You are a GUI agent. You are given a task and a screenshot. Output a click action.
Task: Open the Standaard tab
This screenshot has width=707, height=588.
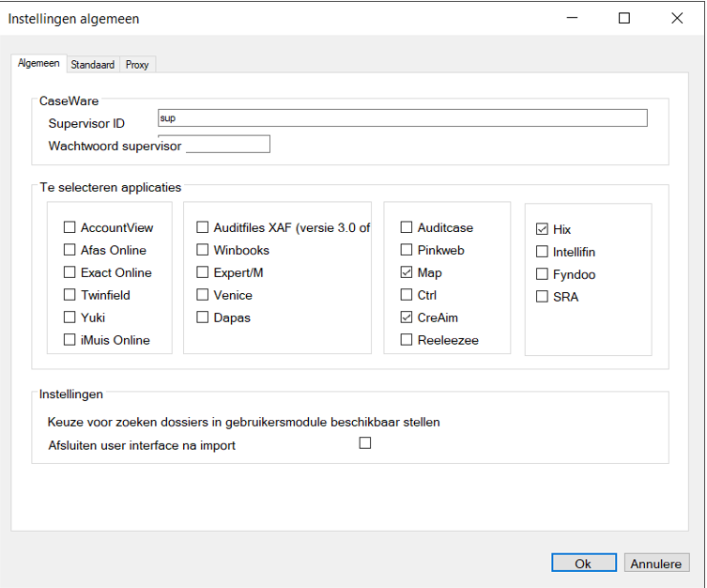pos(93,65)
